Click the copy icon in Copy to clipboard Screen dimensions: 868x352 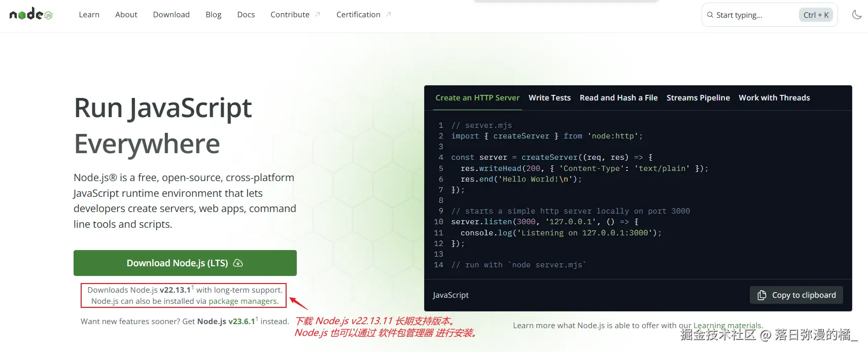[x=762, y=295]
